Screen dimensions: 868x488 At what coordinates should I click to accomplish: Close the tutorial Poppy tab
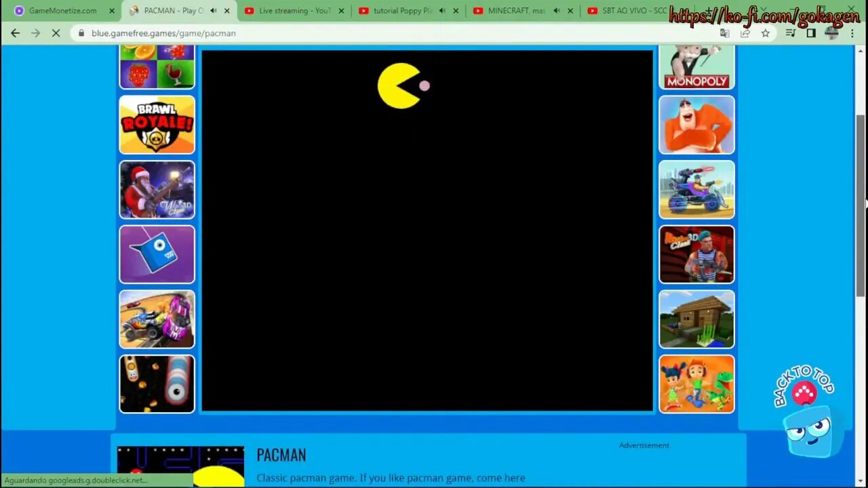pos(456,11)
